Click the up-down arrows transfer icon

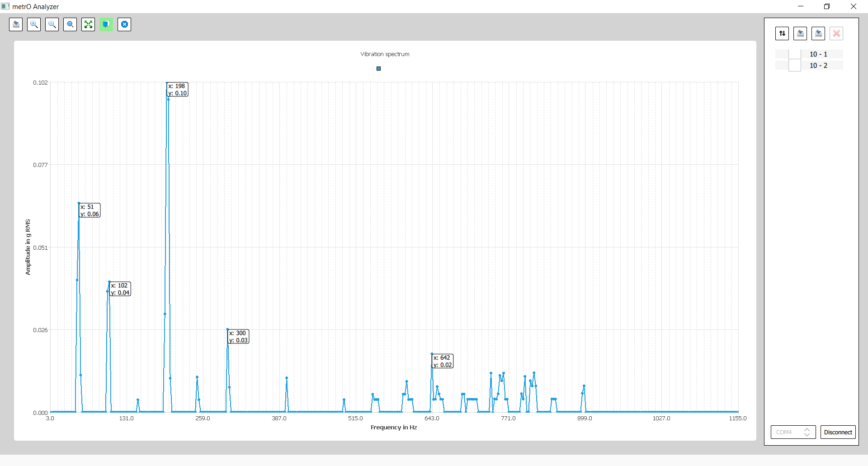tap(782, 33)
